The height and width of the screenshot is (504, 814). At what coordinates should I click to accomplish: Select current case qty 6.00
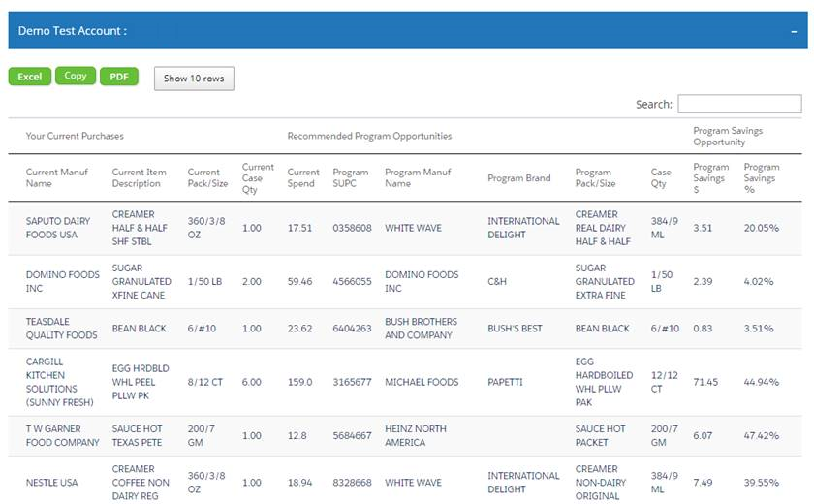pos(251,382)
